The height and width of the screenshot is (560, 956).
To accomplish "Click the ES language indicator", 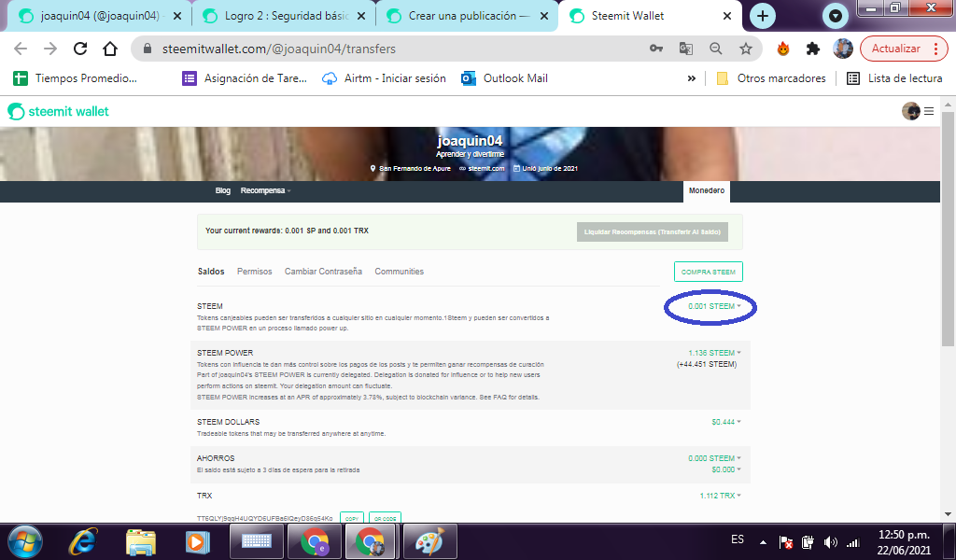I will [x=738, y=539].
